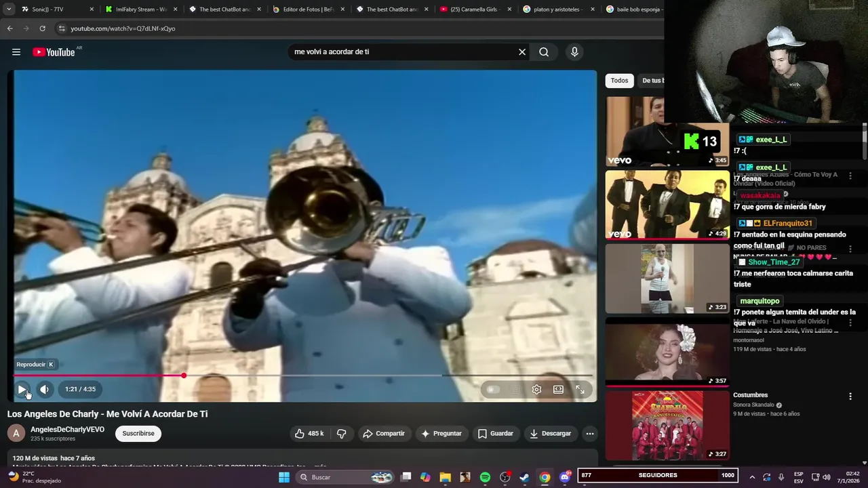The image size is (868, 488).
Task: Open the 3:57 recommended video thumbnail
Action: pyautogui.click(x=667, y=352)
